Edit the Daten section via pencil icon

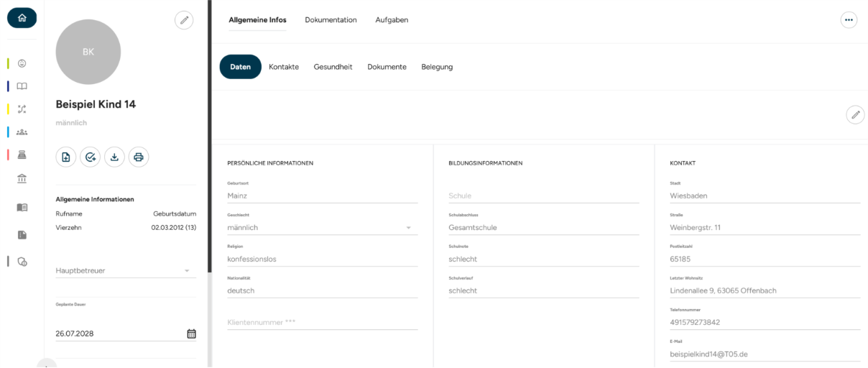tap(855, 115)
